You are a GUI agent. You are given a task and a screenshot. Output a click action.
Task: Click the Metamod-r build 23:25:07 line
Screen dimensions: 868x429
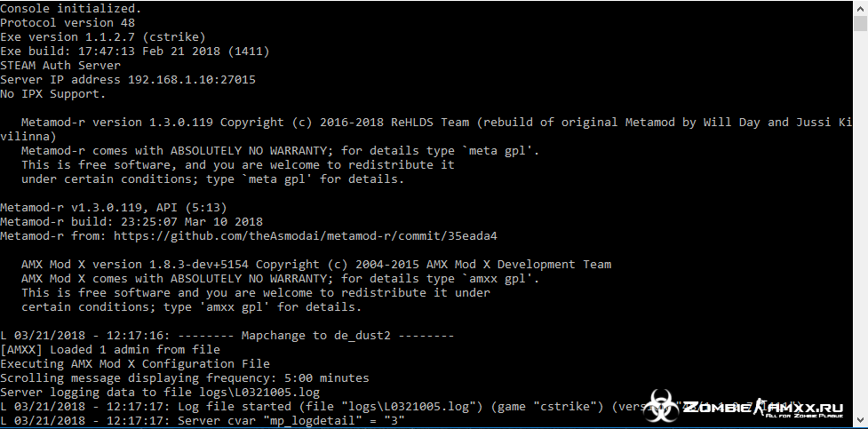point(131,222)
